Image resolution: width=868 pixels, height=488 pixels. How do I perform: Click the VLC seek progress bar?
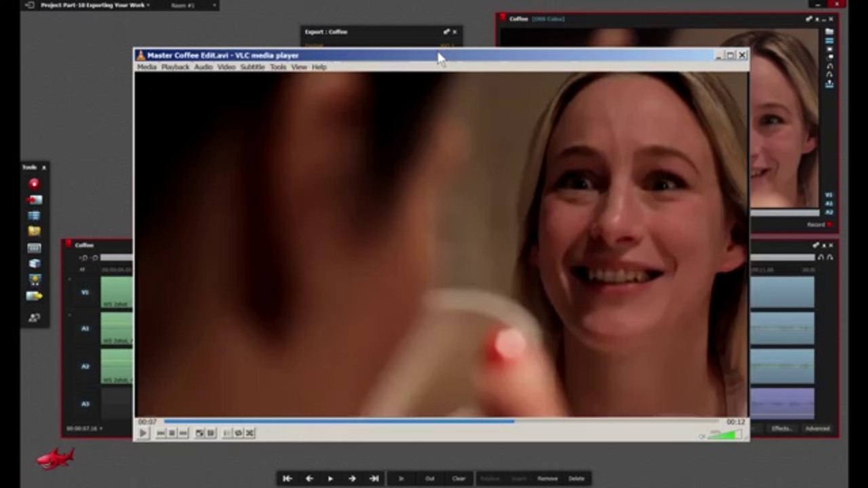441,422
